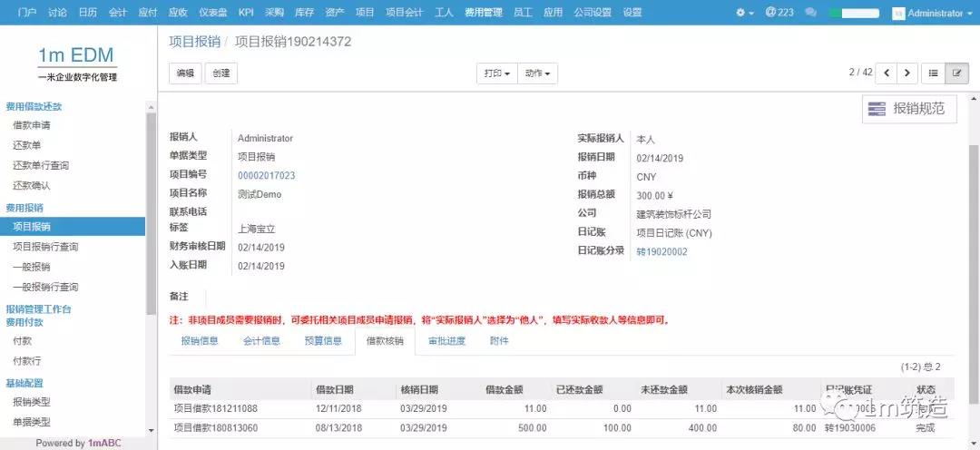
Task: Switch to the 审批进度 tab
Action: tap(446, 341)
